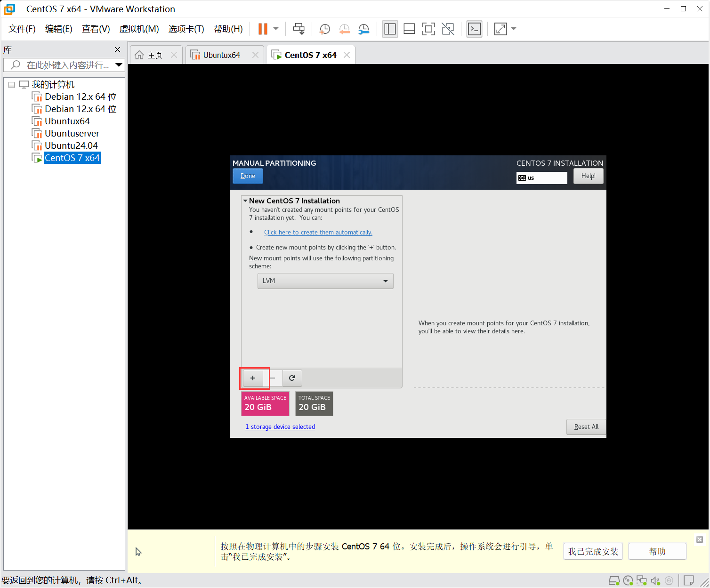710x588 pixels.
Task: Click the Done button in Manual Partitioning
Action: [248, 176]
